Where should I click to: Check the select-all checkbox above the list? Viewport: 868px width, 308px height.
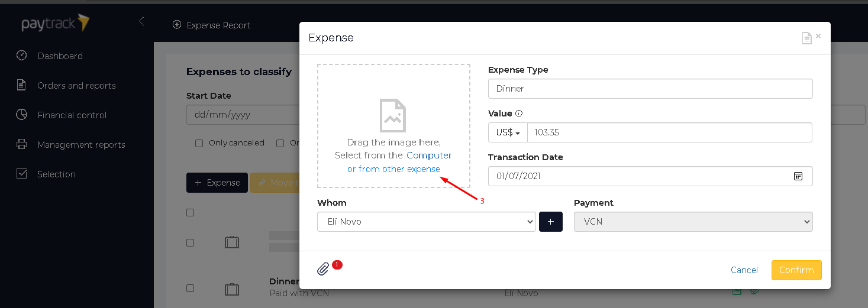coord(190,213)
